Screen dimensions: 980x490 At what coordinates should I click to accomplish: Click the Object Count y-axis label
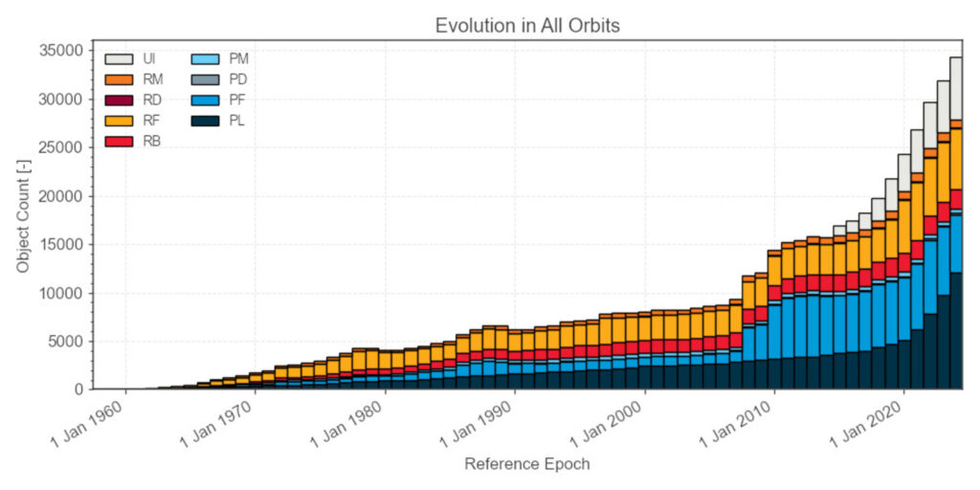[24, 213]
